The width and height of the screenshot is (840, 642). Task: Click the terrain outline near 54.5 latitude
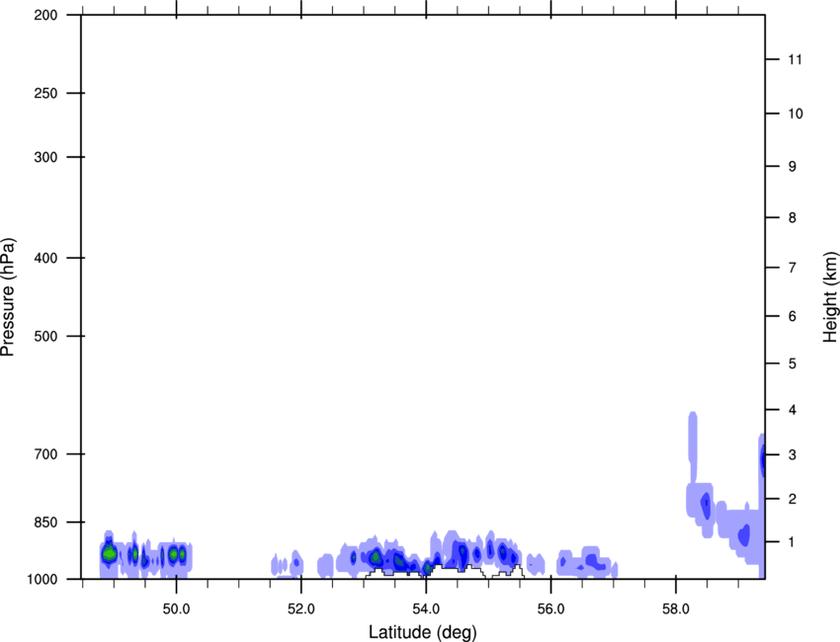click(x=444, y=571)
